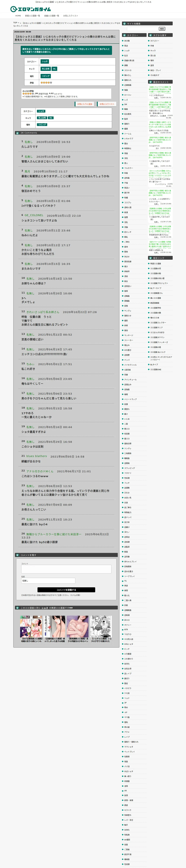The image size is (186, 868).
Task: Click clock icon beside コメントを残す heading
Action: (18, 555)
